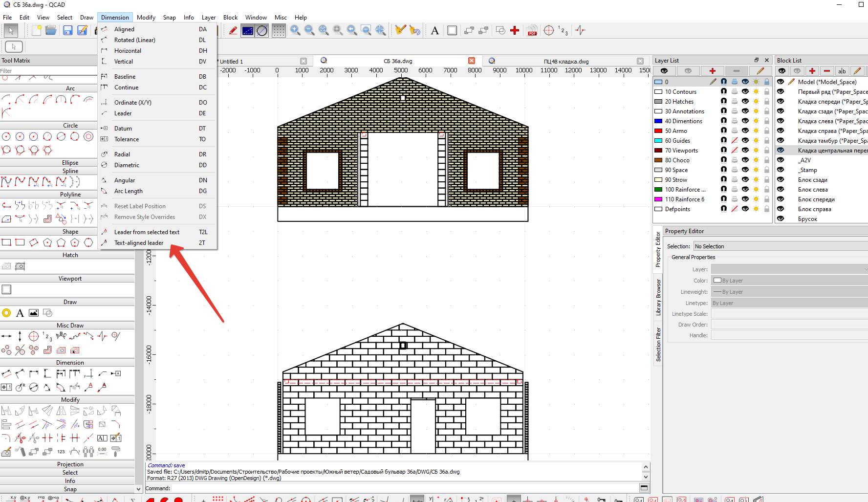Select the arrow pointer tool in toolbar

(11, 30)
